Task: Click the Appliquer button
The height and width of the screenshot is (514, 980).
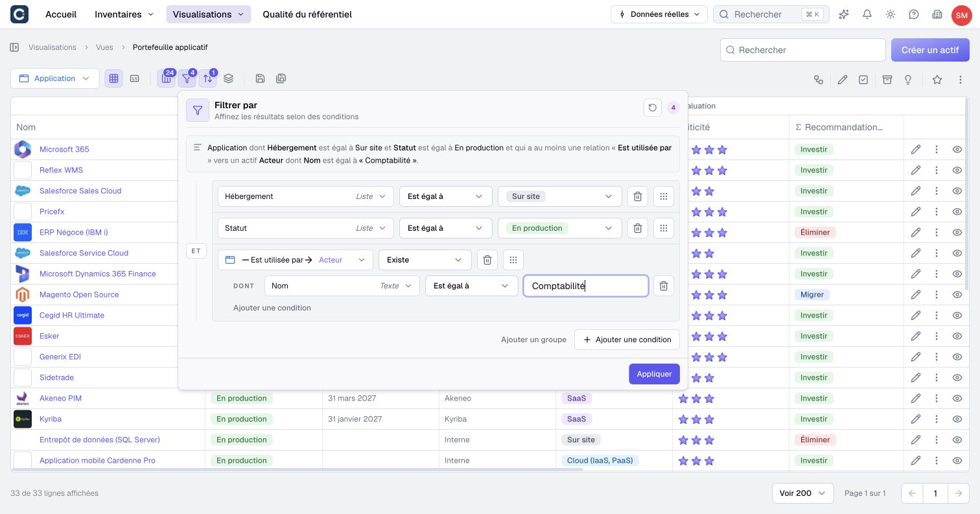Action: (654, 374)
